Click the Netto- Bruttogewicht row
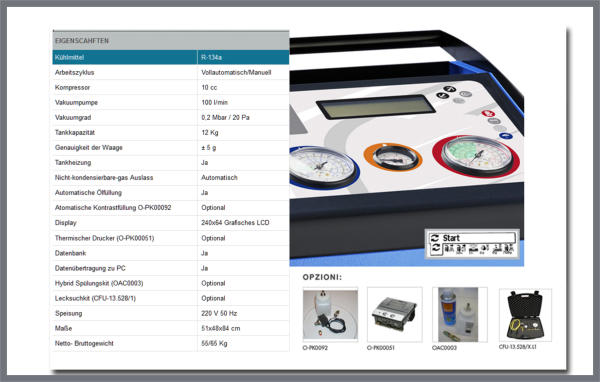 (171, 343)
